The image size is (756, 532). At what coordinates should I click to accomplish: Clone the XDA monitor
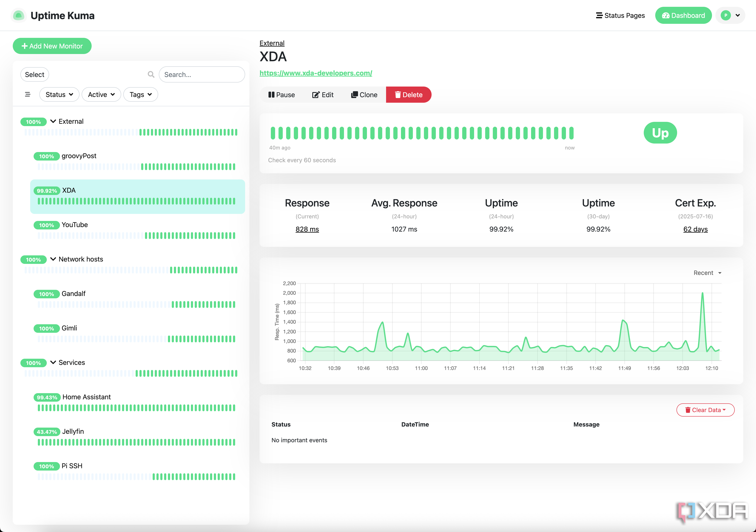364,95
